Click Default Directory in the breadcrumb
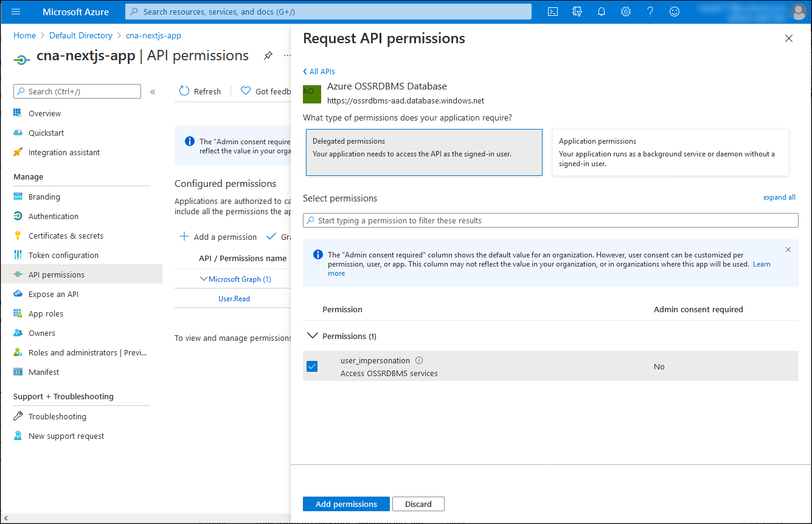 (81, 35)
